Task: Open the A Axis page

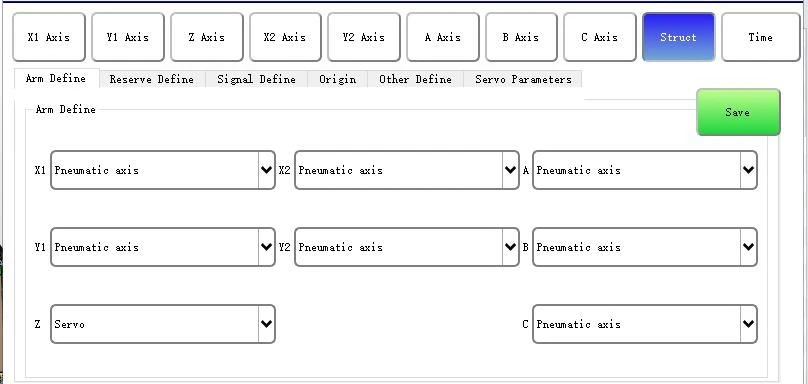Action: pos(443,37)
